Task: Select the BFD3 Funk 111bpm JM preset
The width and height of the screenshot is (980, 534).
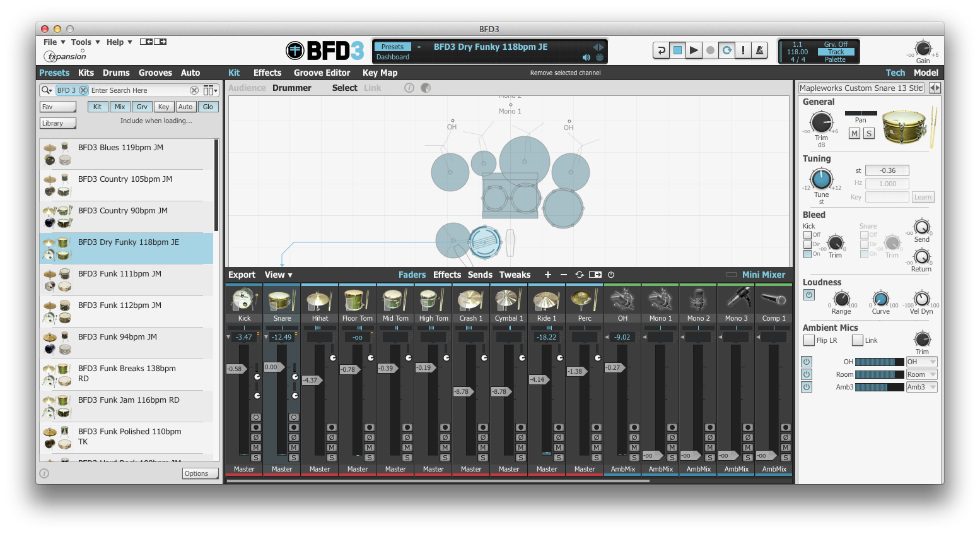Action: 127,280
